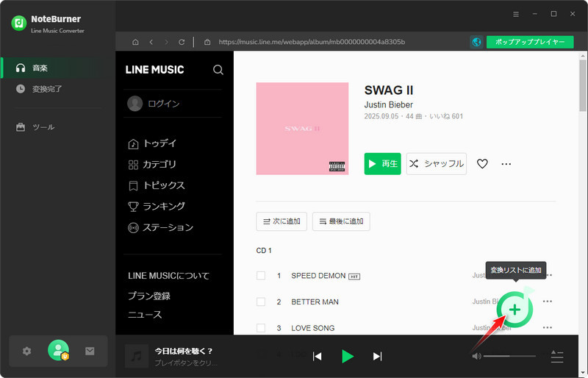Click the now-playing music note thumbnail

pos(137,356)
